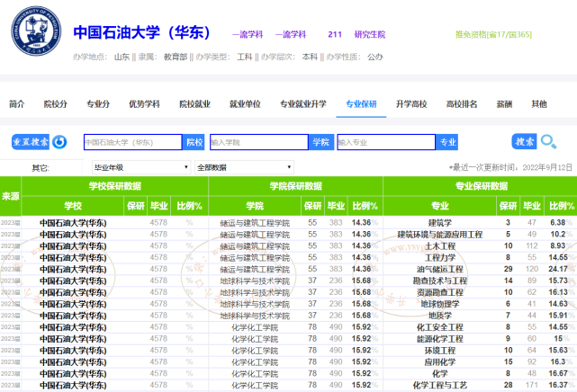The image size is (577, 392).
Task: Click the 推免资格[省17/国365] link
Action: 493,34
